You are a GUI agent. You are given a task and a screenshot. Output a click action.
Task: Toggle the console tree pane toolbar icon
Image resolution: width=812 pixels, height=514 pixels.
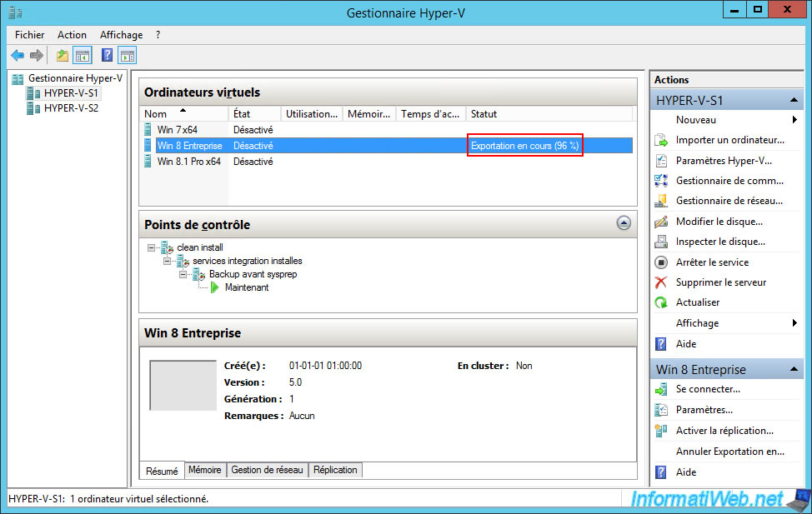(x=83, y=55)
